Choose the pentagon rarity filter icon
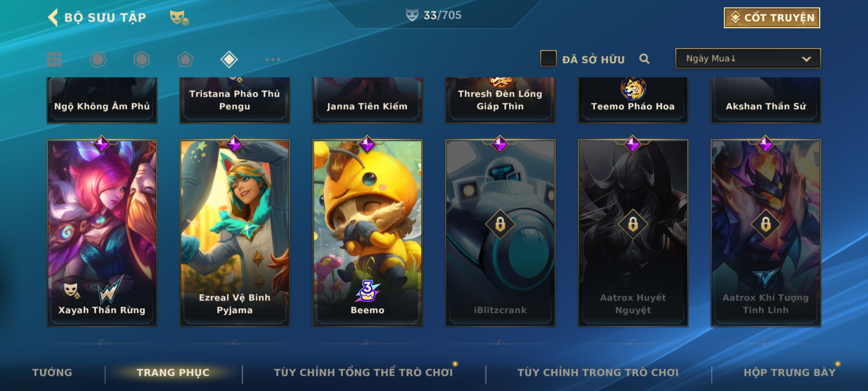The image size is (868, 391). tap(185, 59)
